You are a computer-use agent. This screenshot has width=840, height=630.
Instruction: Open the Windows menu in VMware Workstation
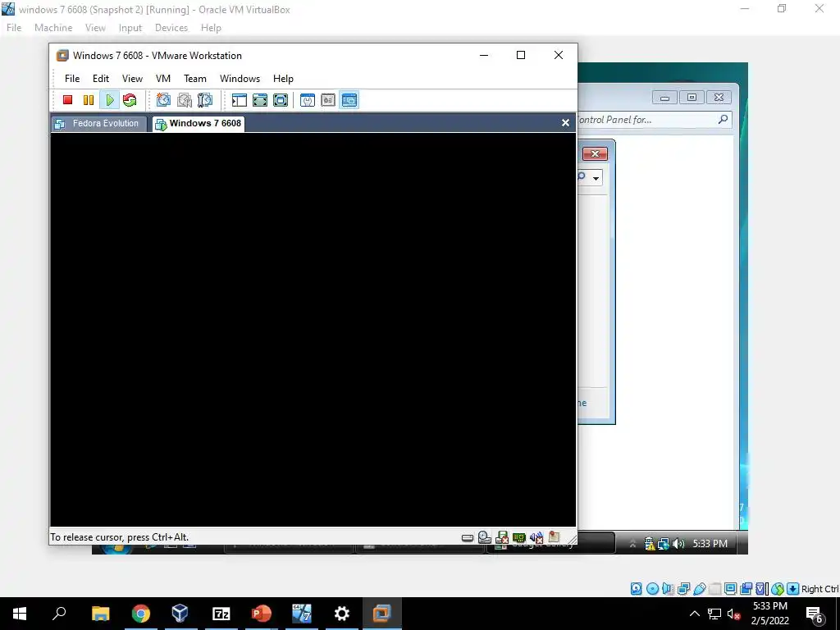(240, 79)
